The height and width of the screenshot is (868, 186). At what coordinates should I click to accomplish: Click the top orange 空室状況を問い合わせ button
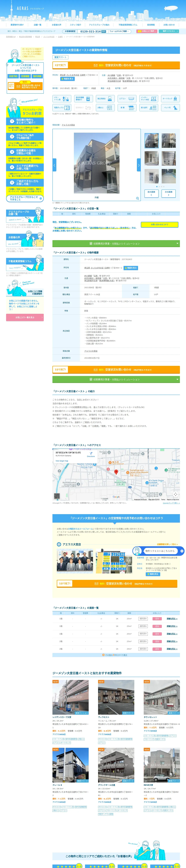click(x=116, y=65)
